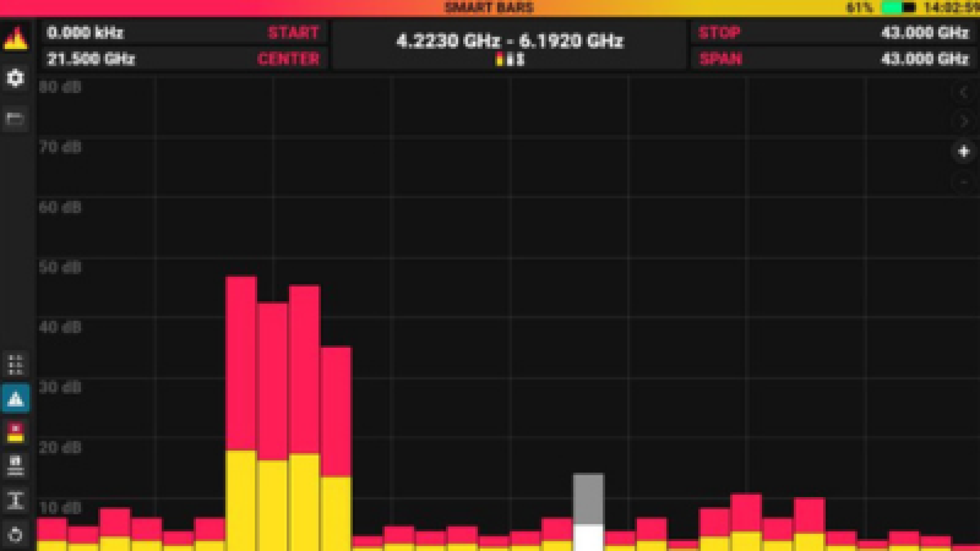The height and width of the screenshot is (551, 980).
Task: Click the spectrum logo icon top-left
Action: pyautogui.click(x=15, y=39)
